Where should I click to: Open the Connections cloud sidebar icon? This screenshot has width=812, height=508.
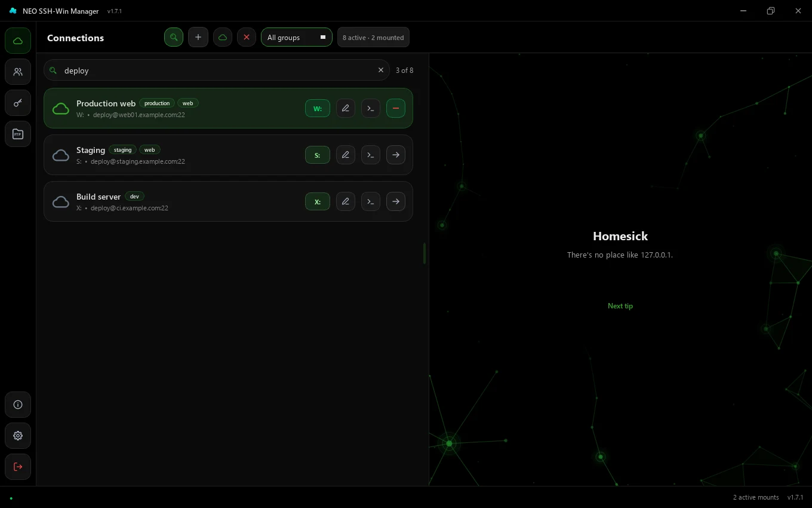[18, 41]
